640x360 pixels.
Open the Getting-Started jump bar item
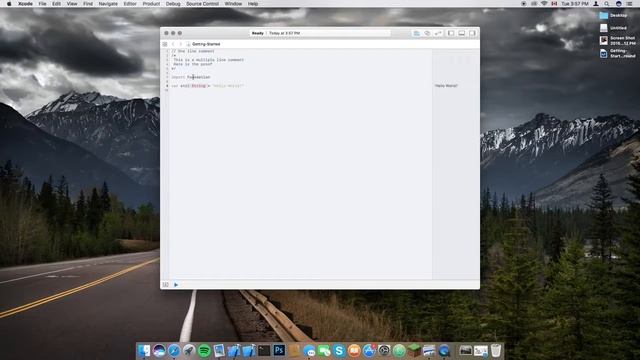pyautogui.click(x=203, y=44)
